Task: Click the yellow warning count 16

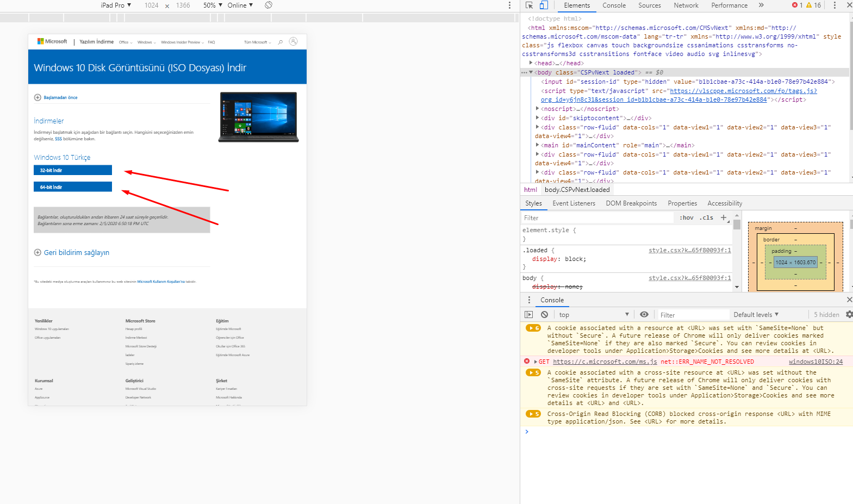Action: [813, 5]
